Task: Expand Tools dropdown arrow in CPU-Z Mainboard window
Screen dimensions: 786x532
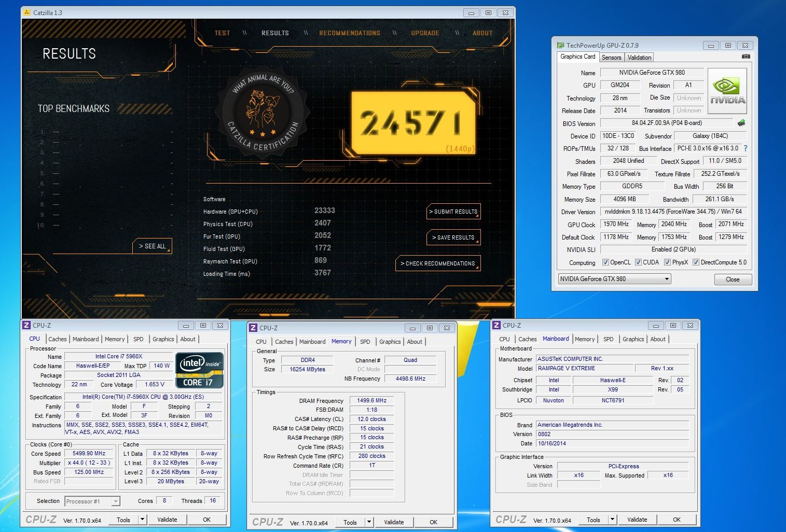Action: 612,520
